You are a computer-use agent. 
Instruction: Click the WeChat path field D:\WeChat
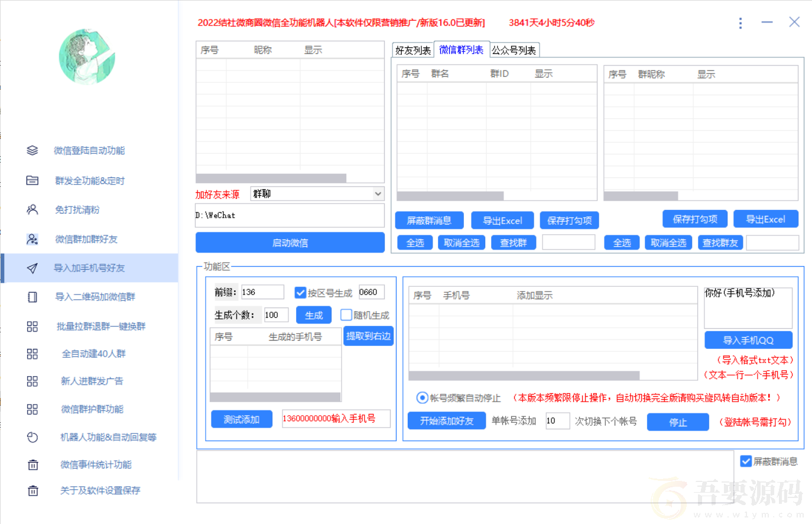(290, 215)
